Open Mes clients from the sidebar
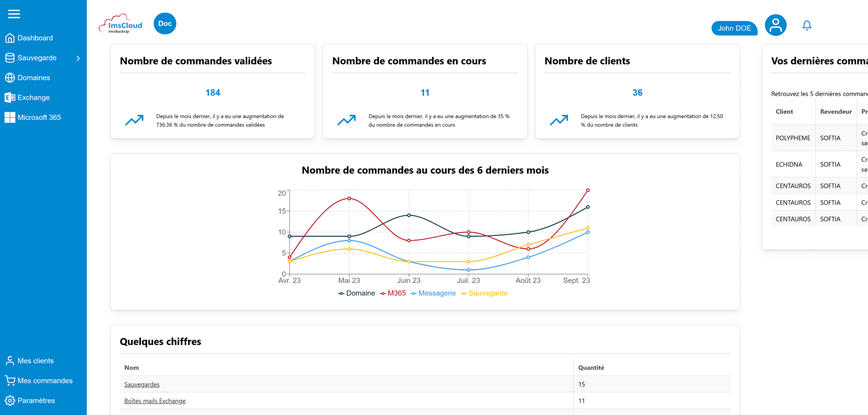Screen dimensions: 868x415 tap(10, 360)
